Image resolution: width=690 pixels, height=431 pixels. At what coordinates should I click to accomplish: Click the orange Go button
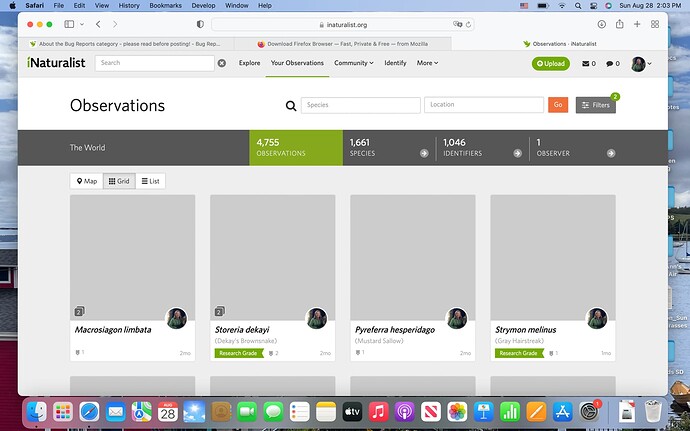click(558, 105)
